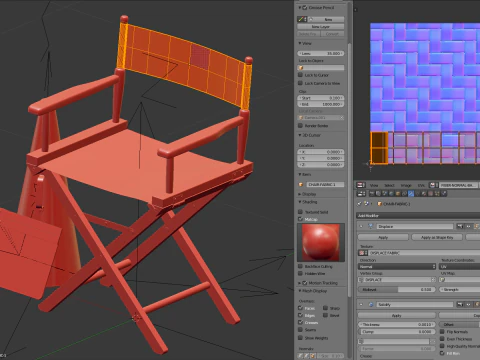The image size is (480, 360).
Task: Click the object cube icon in Item panel
Action: [301, 184]
